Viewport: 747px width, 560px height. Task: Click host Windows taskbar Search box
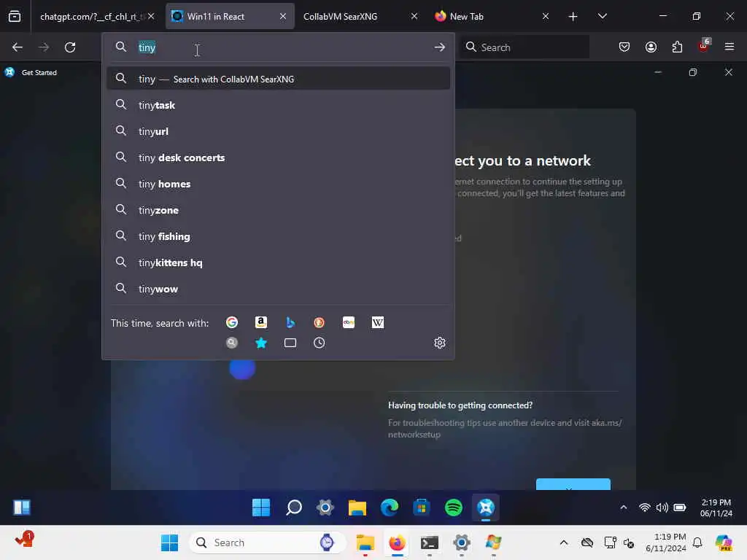[x=268, y=542]
